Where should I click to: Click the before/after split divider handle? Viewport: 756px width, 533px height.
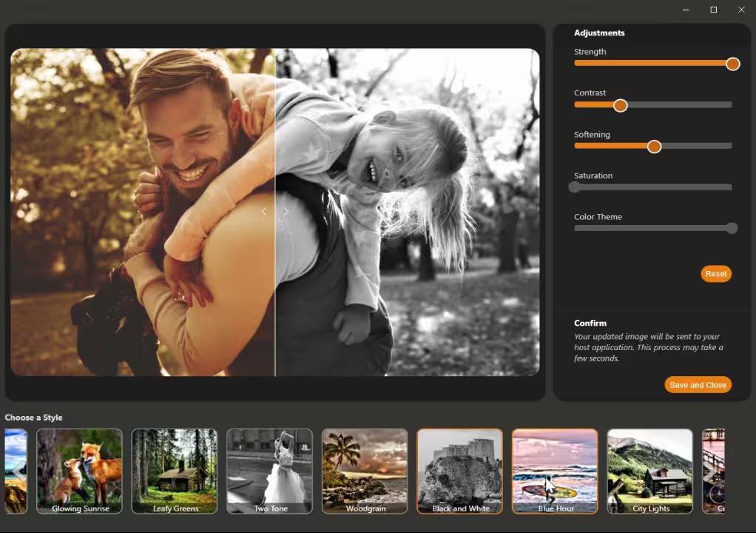pyautogui.click(x=275, y=212)
